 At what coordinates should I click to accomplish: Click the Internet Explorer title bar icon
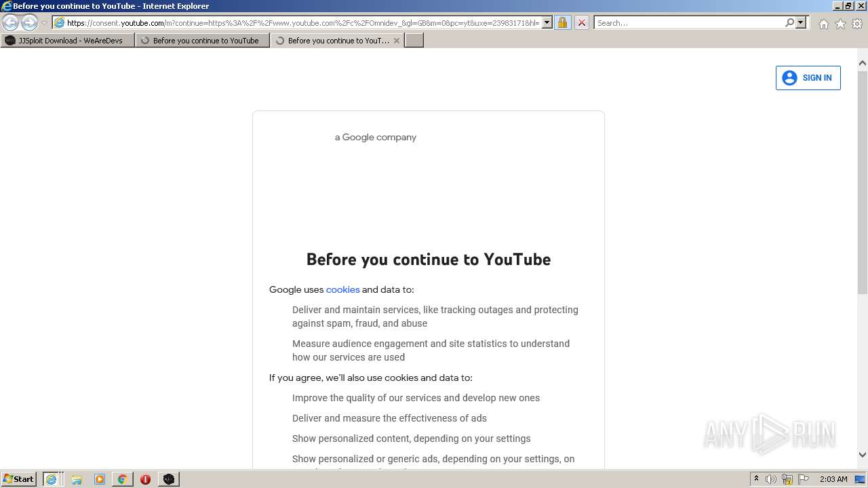[x=7, y=6]
